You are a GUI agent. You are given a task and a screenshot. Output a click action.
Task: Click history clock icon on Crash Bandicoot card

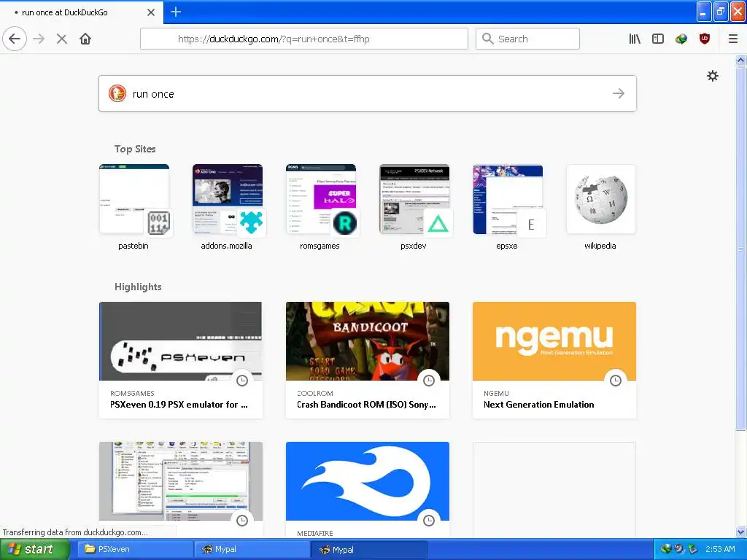pyautogui.click(x=429, y=381)
